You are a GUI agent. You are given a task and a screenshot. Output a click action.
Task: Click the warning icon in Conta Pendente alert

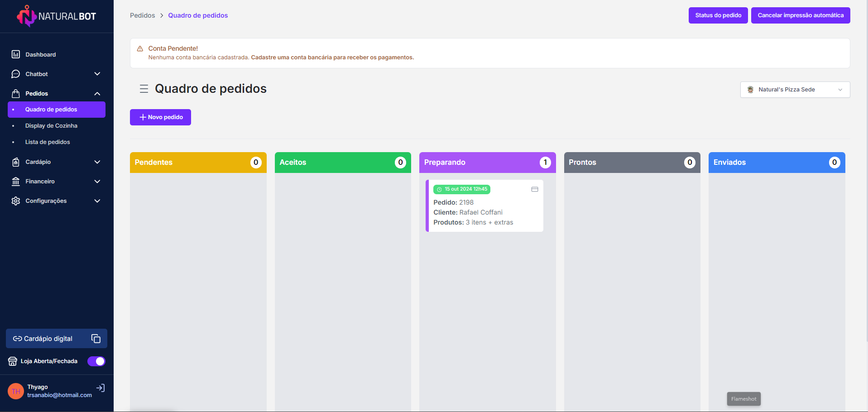(x=140, y=48)
